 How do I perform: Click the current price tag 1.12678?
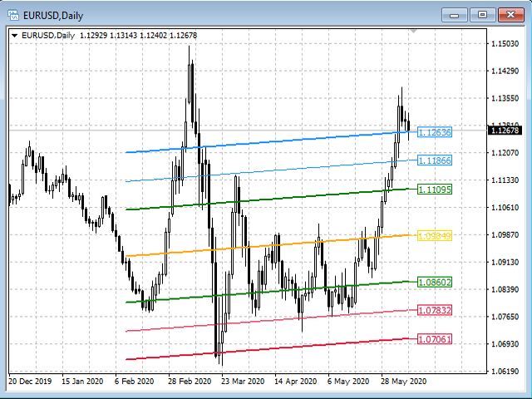point(505,131)
